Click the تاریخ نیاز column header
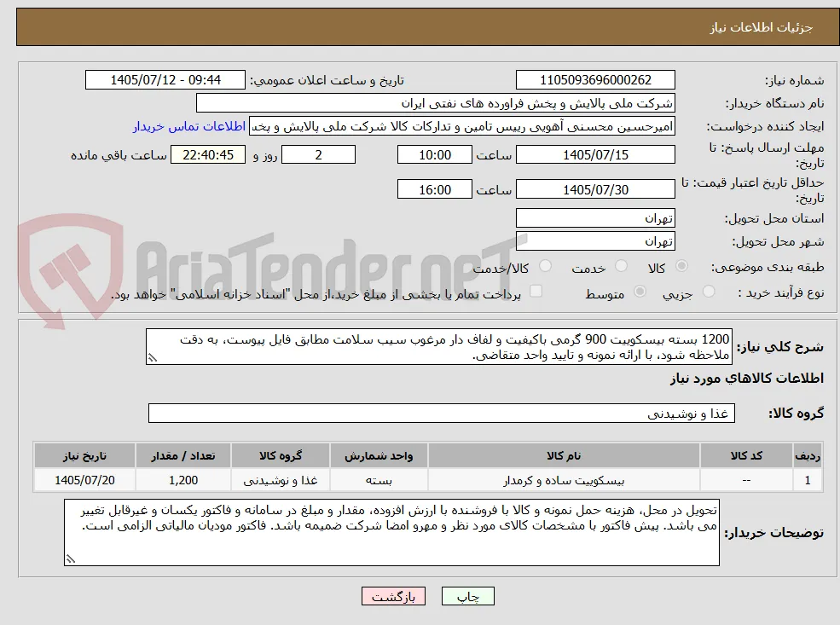This screenshot has width=840, height=625. [84, 456]
